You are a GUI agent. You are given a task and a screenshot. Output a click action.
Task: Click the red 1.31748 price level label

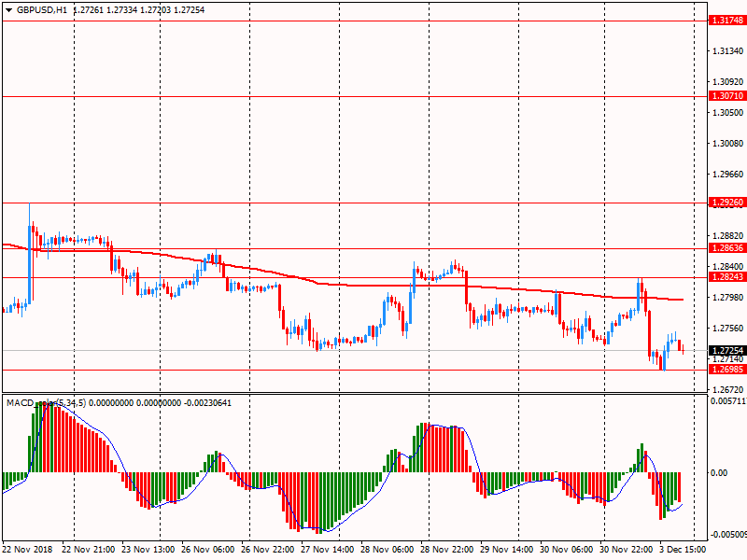pos(726,21)
